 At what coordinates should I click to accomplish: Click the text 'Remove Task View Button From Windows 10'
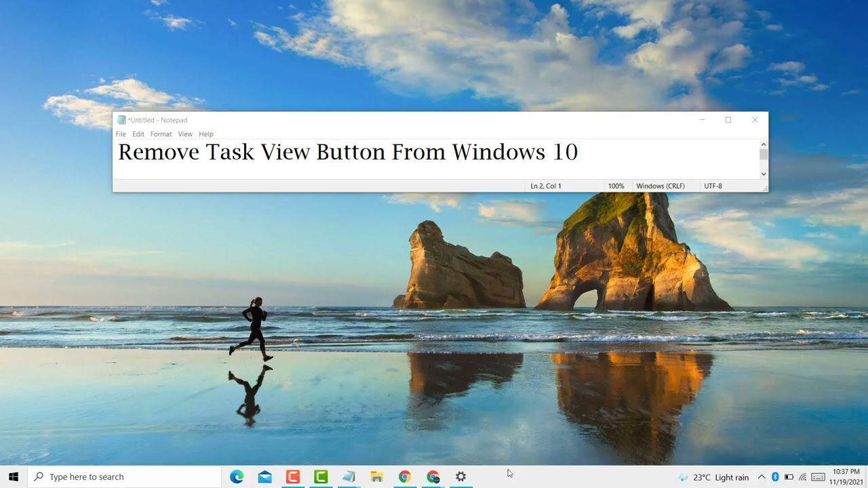(x=348, y=152)
